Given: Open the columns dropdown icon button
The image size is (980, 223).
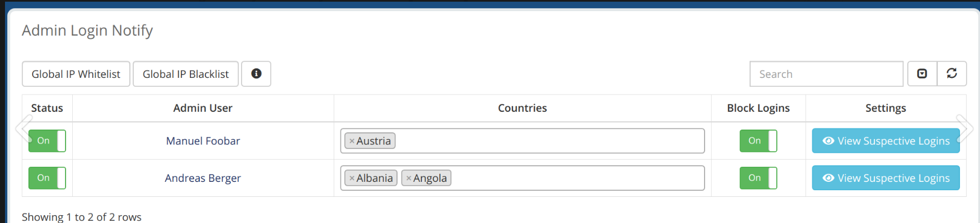Looking at the screenshot, I should [922, 73].
